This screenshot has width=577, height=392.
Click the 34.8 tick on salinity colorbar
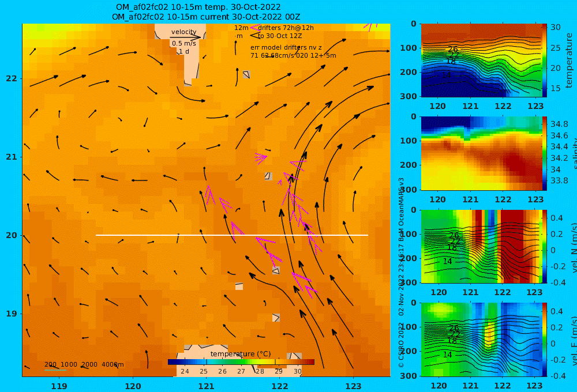(559, 124)
